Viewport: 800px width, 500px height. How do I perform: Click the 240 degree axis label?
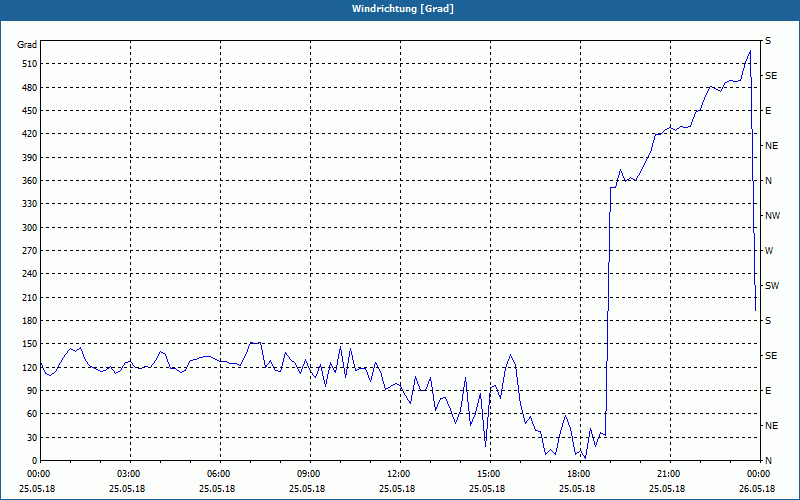click(x=30, y=274)
